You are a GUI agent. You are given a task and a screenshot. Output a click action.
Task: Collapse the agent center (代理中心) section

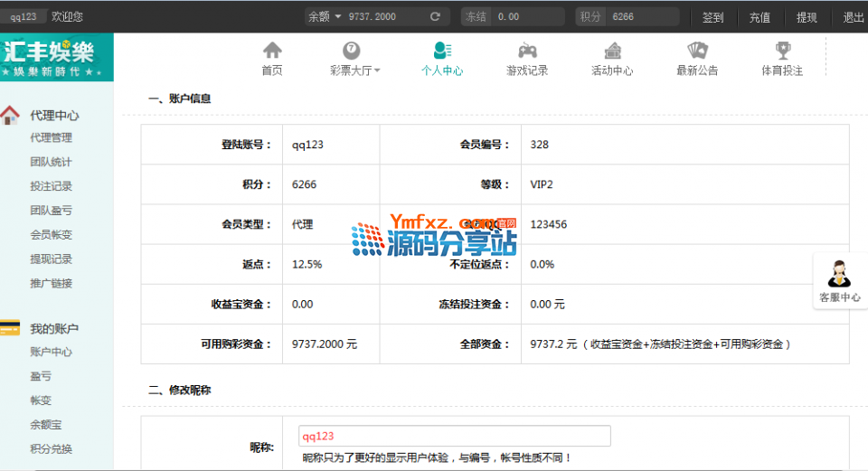[x=53, y=116]
